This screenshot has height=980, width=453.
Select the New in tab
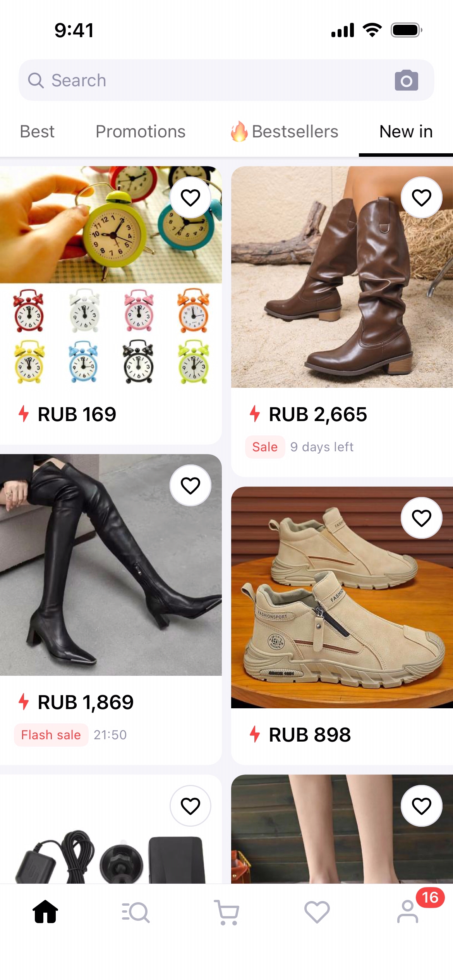click(406, 132)
